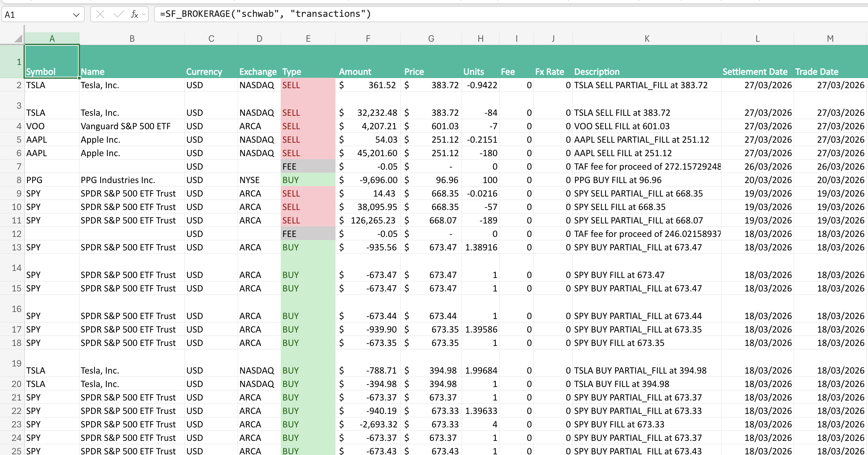Select column C header
Image resolution: width=868 pixels, height=455 pixels.
(211, 38)
